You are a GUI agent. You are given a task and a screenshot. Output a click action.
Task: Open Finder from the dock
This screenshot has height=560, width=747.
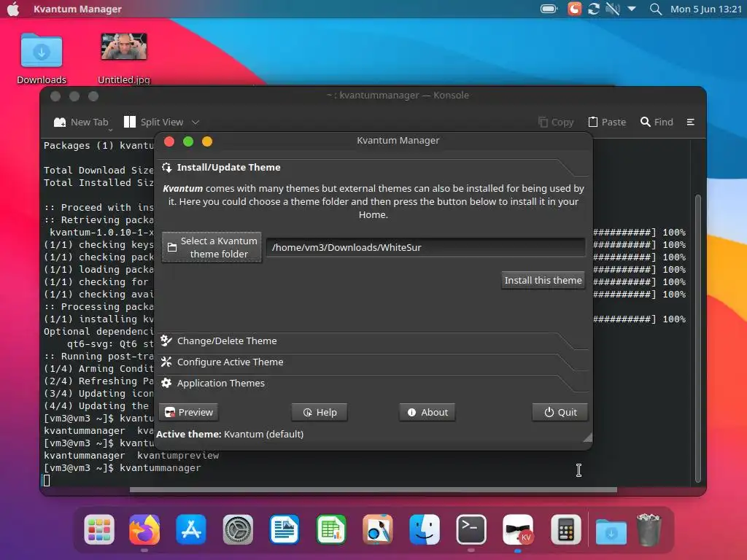click(x=425, y=529)
